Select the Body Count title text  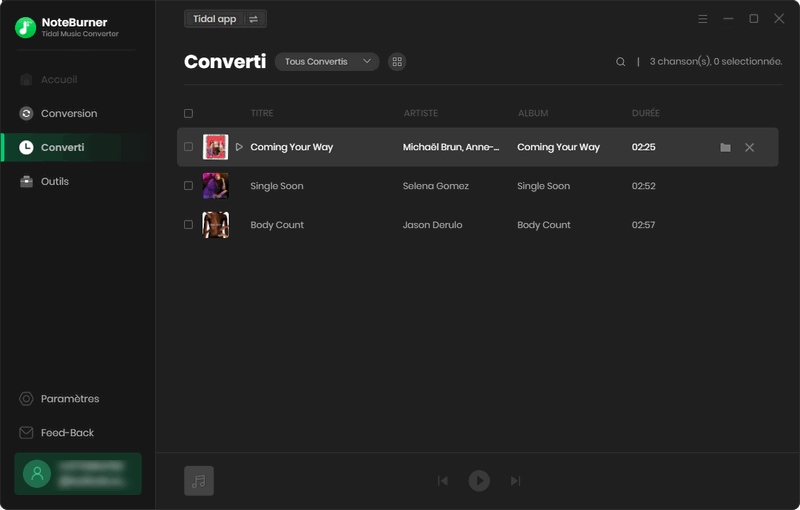click(277, 225)
